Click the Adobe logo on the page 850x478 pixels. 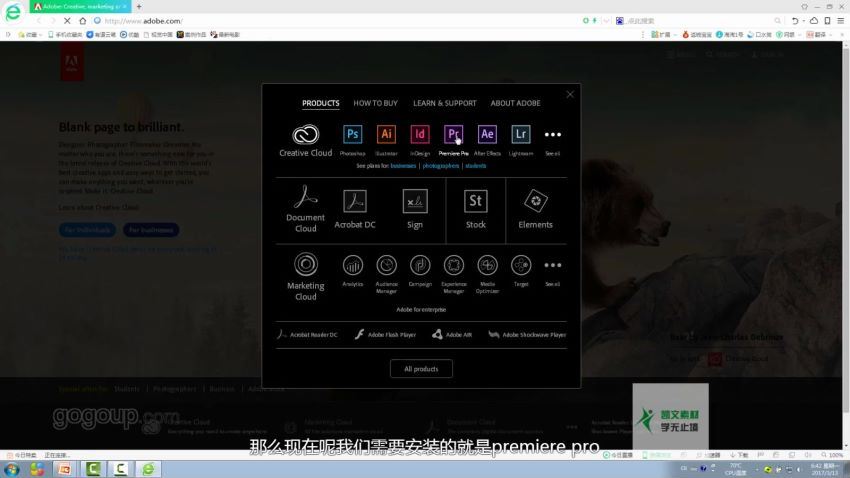[72, 62]
